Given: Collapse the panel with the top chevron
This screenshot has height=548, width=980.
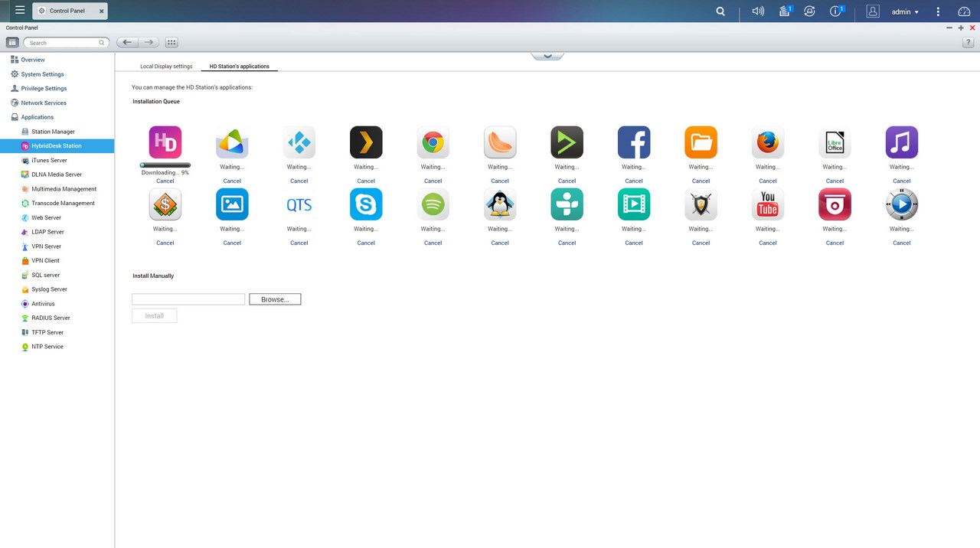Looking at the screenshot, I should [x=547, y=56].
